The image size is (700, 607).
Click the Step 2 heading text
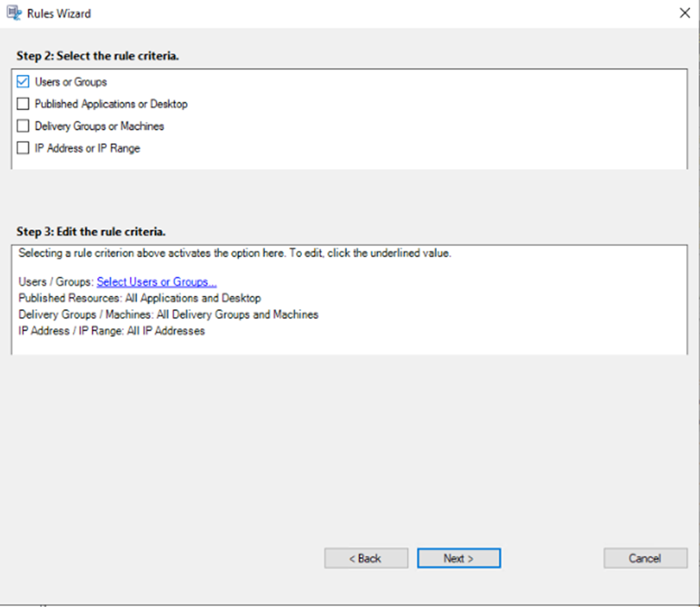(98, 56)
